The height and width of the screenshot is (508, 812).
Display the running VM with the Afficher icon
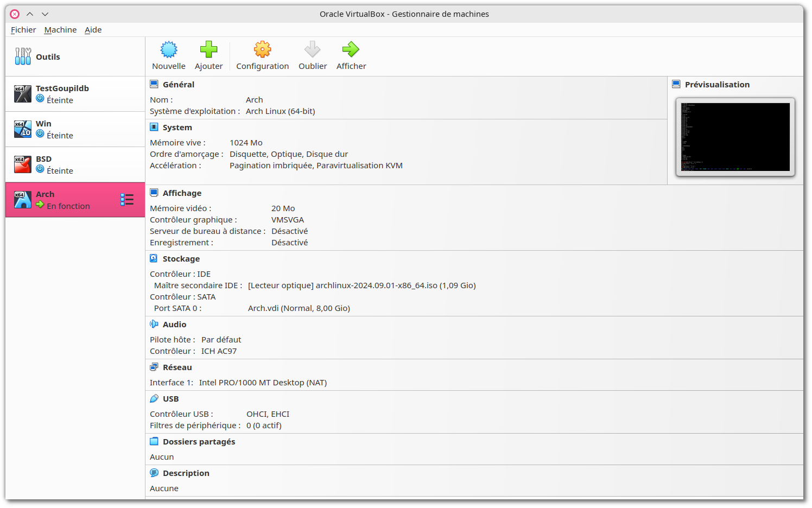pos(351,49)
